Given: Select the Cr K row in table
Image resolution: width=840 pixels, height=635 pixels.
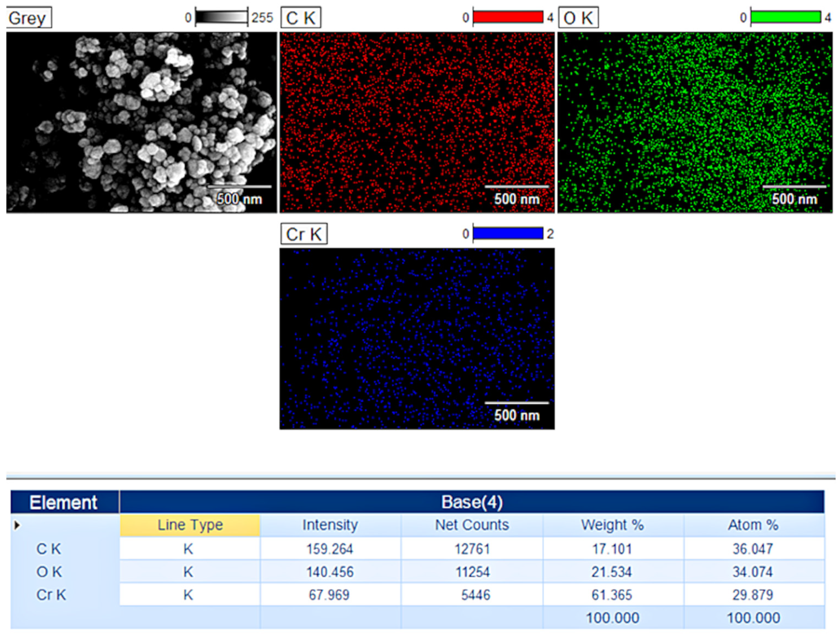Looking at the screenshot, I should (x=51, y=595).
